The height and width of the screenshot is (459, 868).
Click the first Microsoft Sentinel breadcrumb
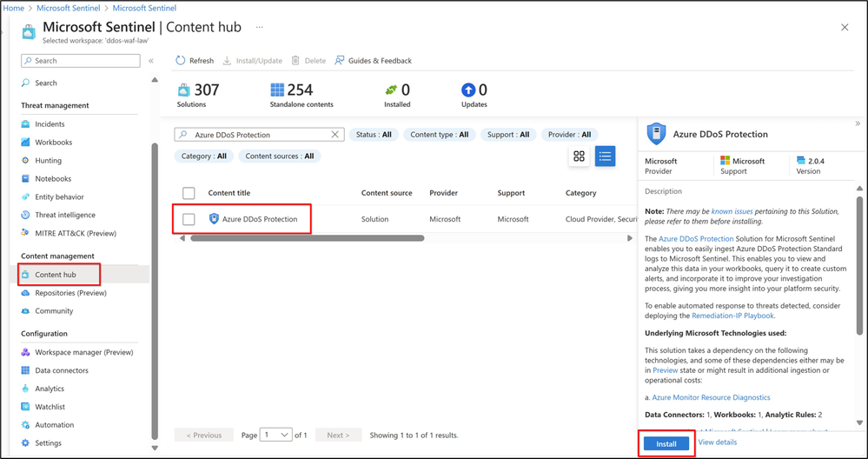(70, 9)
